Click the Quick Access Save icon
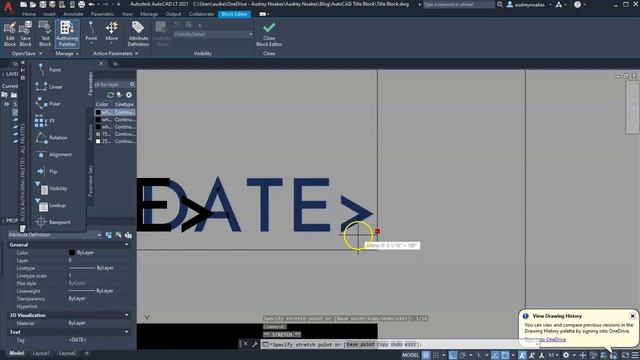The image size is (640, 360). (x=42, y=4)
